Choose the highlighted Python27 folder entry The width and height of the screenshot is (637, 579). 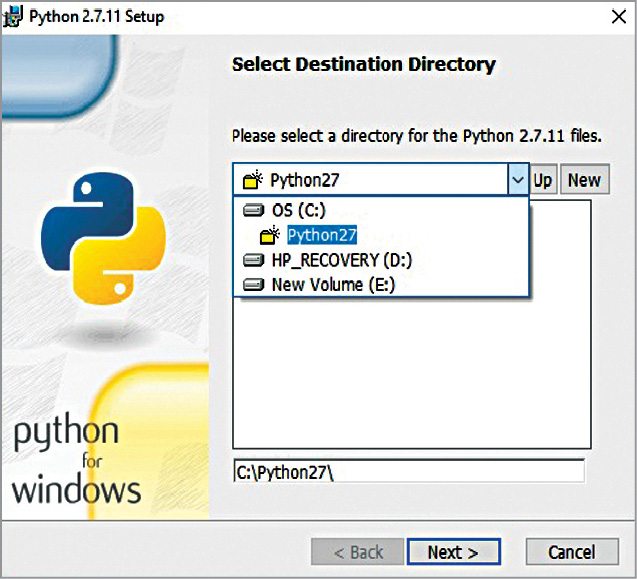322,236
